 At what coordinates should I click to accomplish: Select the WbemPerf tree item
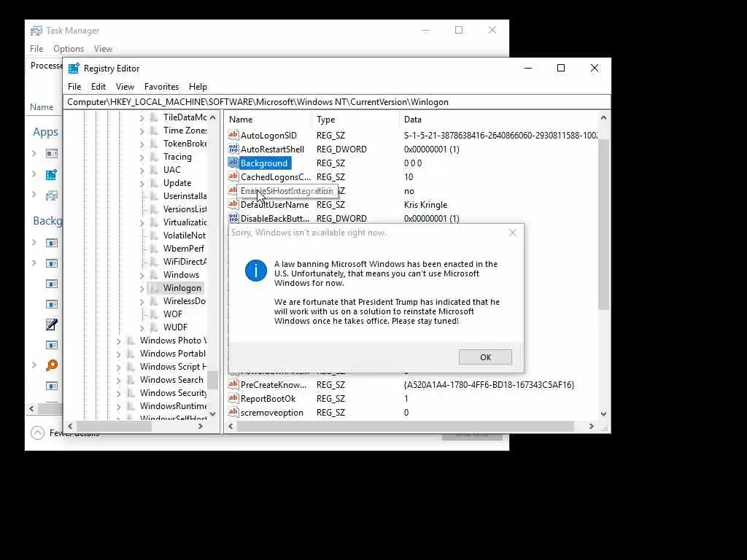pyautogui.click(x=183, y=248)
